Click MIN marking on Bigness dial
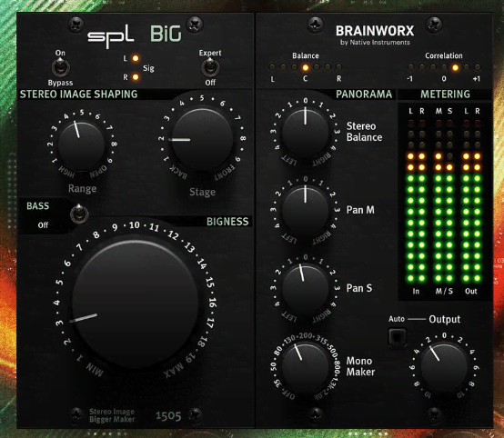 click(95, 370)
